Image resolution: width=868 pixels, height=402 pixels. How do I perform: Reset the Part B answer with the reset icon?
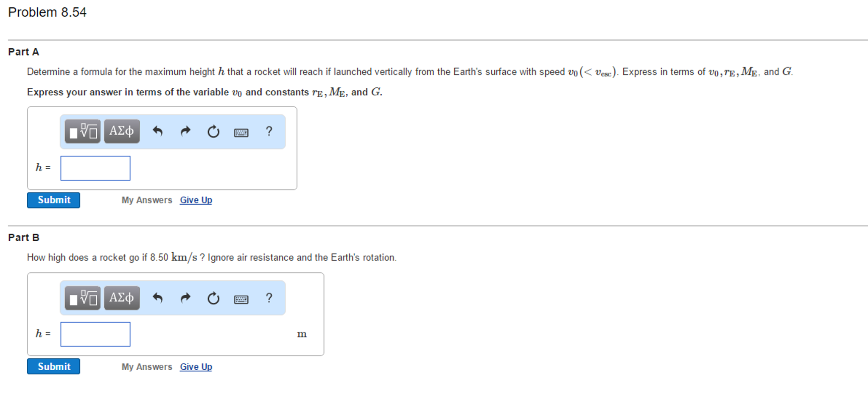click(x=213, y=298)
